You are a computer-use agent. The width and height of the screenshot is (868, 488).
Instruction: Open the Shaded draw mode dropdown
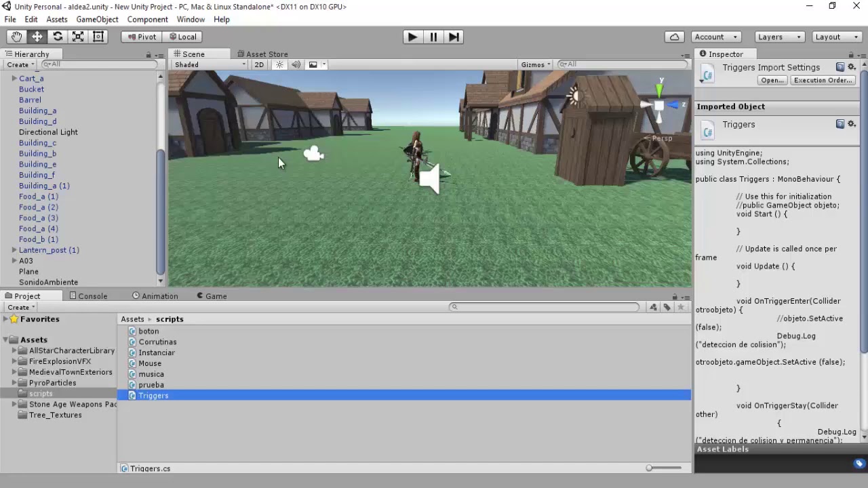pyautogui.click(x=210, y=64)
